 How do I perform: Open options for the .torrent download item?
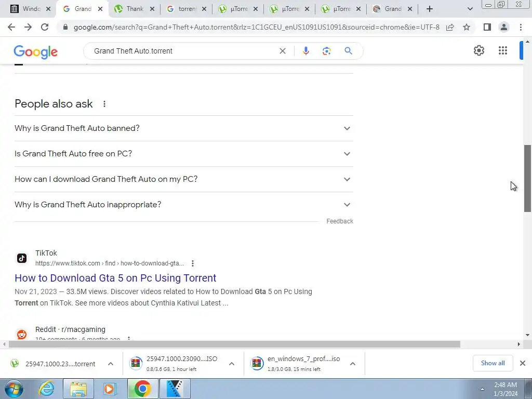click(x=111, y=364)
